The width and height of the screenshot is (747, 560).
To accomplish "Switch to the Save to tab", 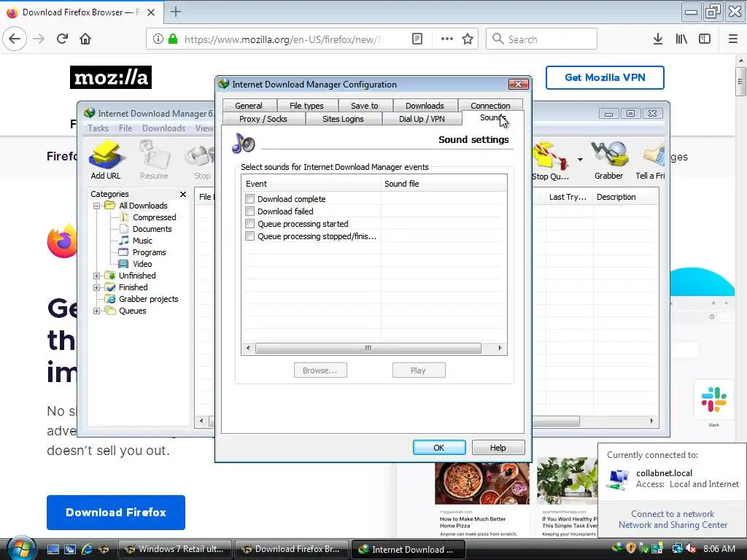I will click(365, 105).
